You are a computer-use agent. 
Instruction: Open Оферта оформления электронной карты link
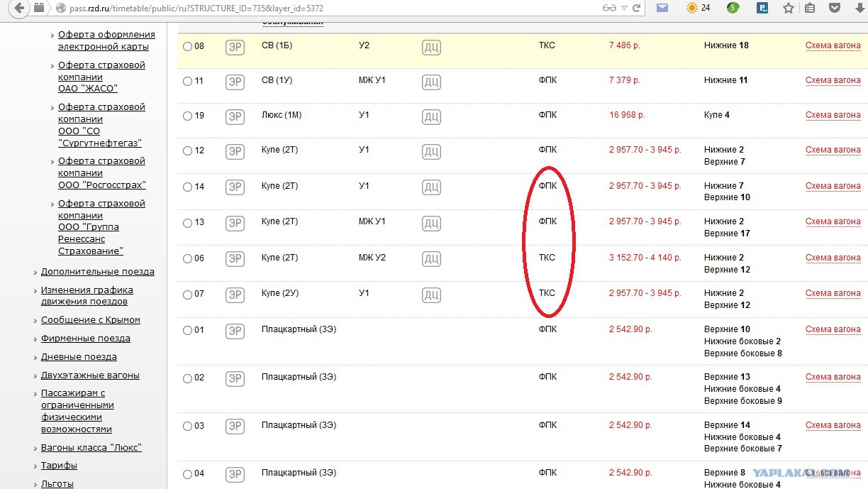click(x=106, y=40)
